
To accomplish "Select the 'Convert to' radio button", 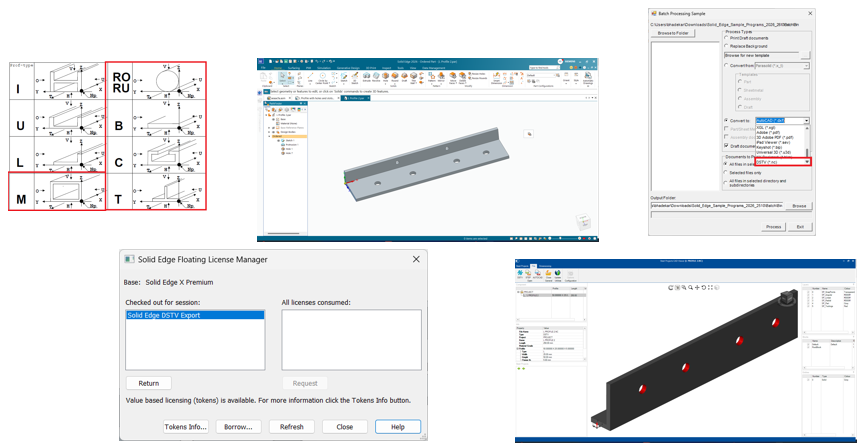I will pyautogui.click(x=727, y=120).
